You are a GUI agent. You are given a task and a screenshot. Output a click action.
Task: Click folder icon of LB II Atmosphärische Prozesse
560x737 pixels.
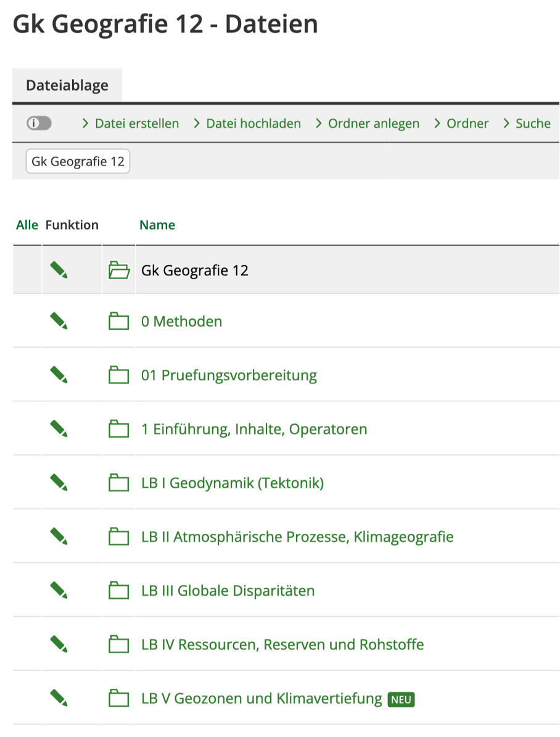pos(118,537)
